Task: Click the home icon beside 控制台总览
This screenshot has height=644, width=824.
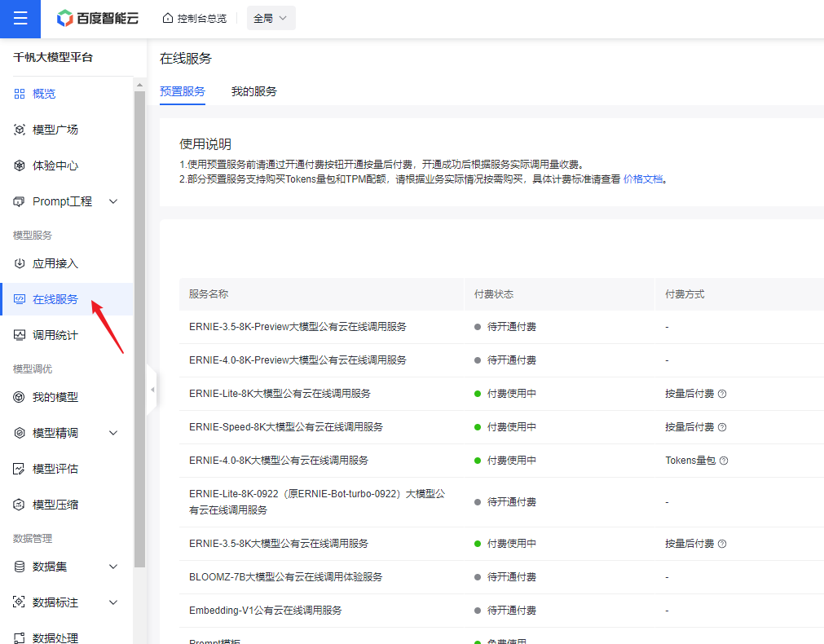Action: 168,19
